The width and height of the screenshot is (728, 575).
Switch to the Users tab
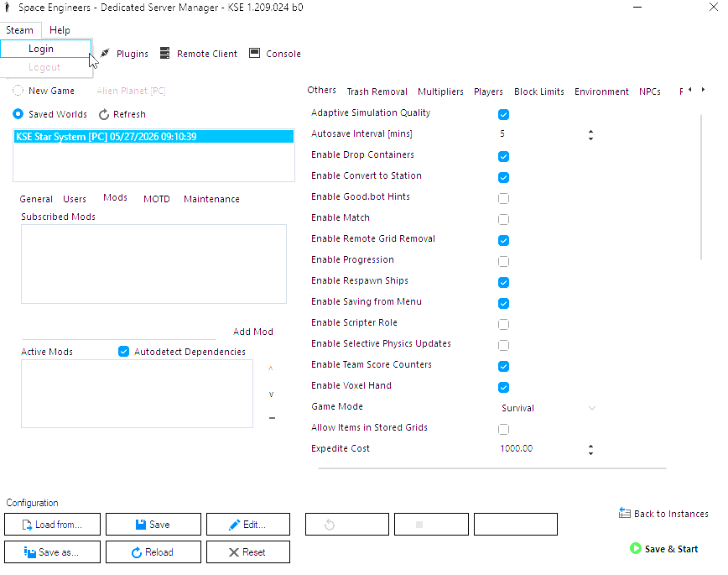tap(75, 199)
